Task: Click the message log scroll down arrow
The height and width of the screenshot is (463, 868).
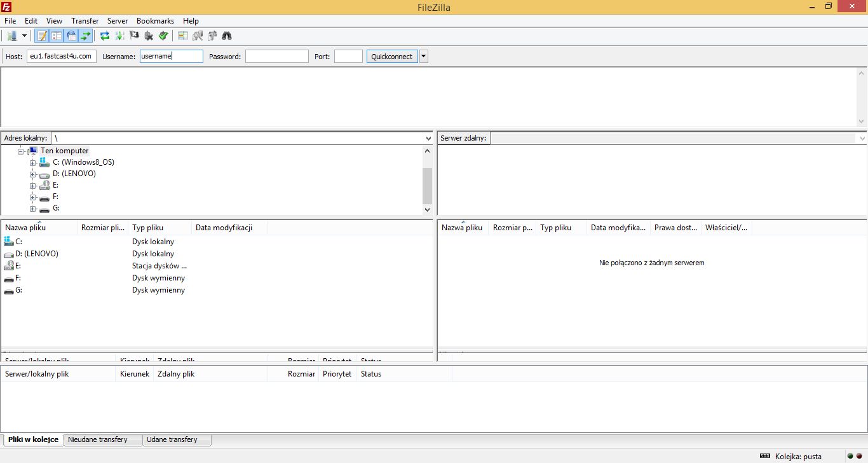Action: click(861, 121)
